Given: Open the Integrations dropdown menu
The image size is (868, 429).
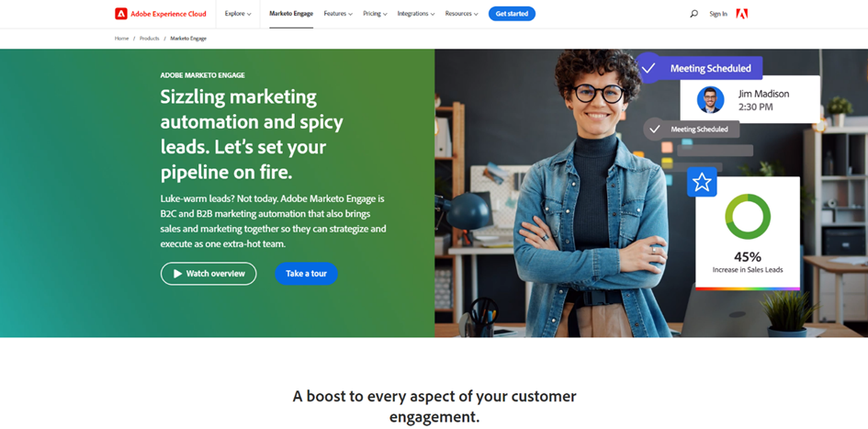Looking at the screenshot, I should (416, 14).
